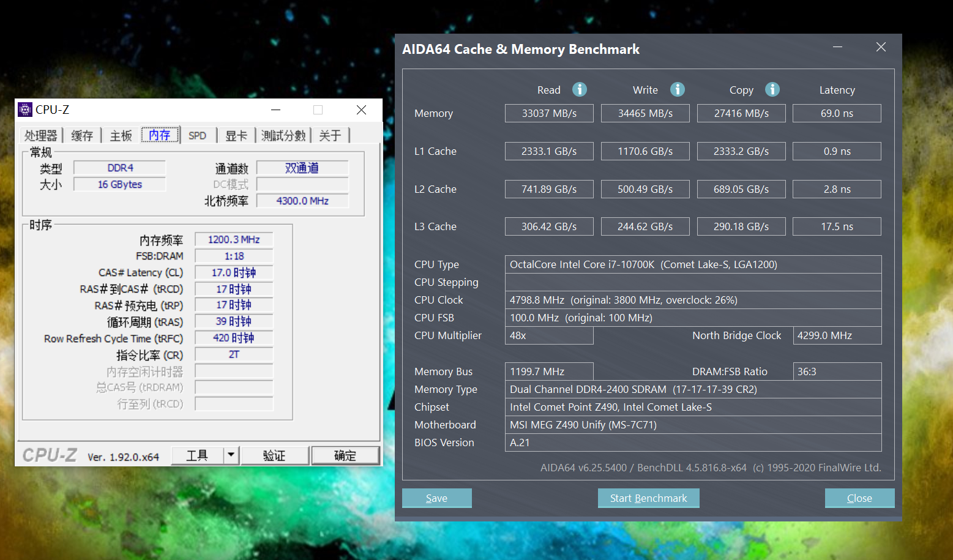This screenshot has height=560, width=953.
Task: Click the L1 Cache Latency value 0.9 ns
Action: click(837, 151)
